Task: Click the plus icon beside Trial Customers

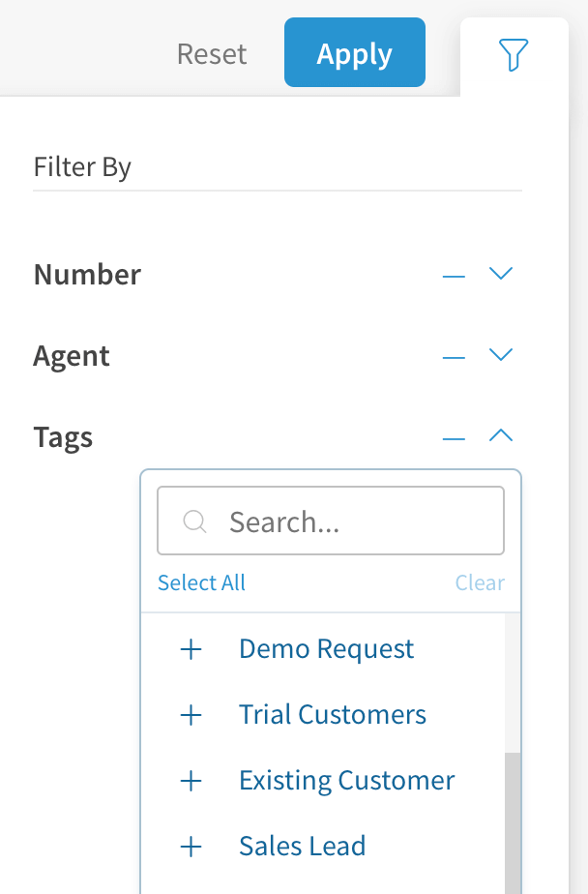Action: 191,715
